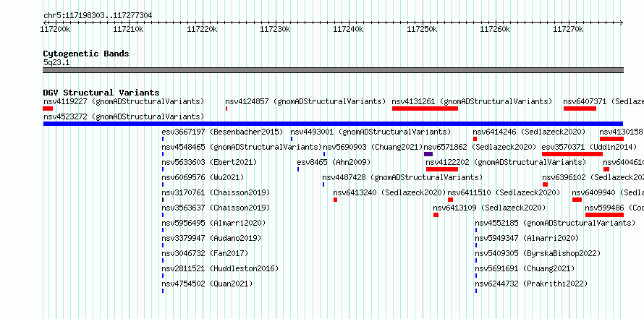Open the nsv599486 variant label
Image resolution: width=644 pixels, height=319 pixels.
pos(614,208)
